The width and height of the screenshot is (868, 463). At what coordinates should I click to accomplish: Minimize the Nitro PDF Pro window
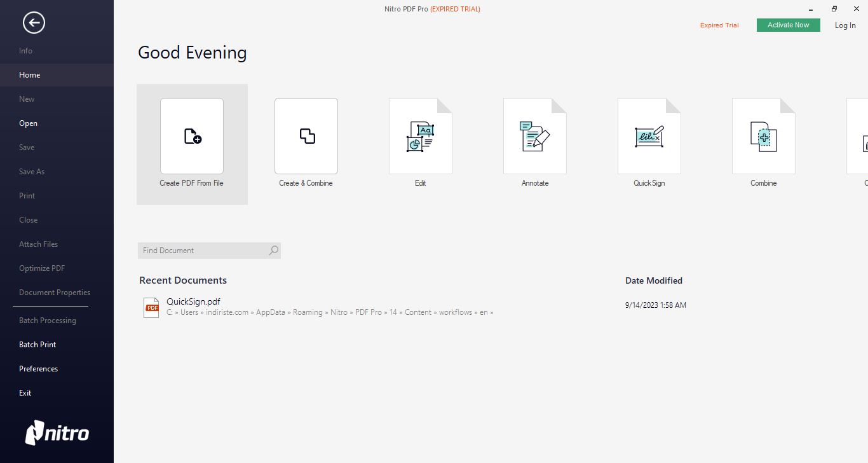coord(811,9)
